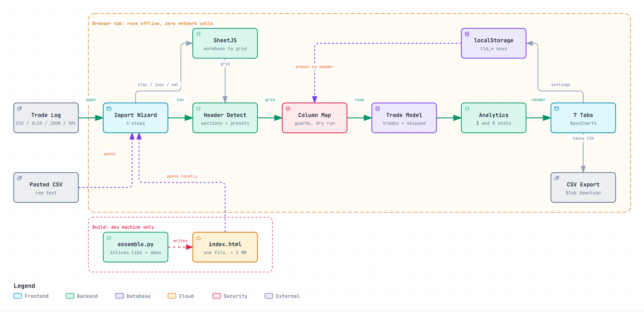
Task: Select the Backend legend swatch
Action: tap(70, 296)
